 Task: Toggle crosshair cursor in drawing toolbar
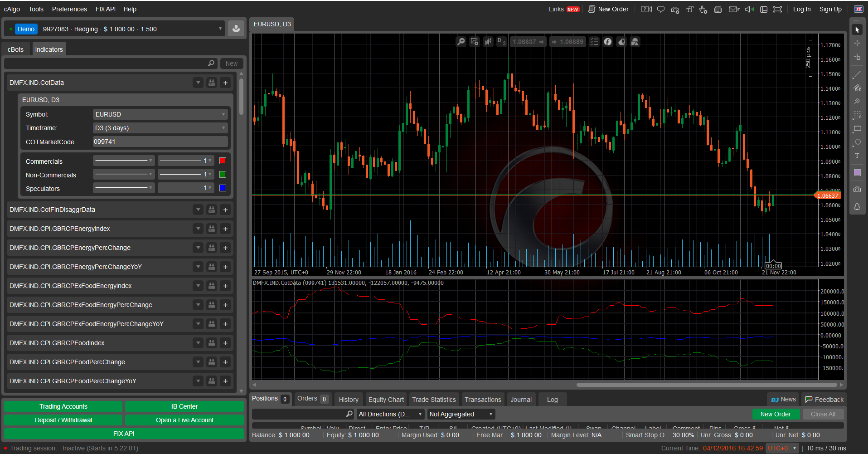tap(857, 43)
